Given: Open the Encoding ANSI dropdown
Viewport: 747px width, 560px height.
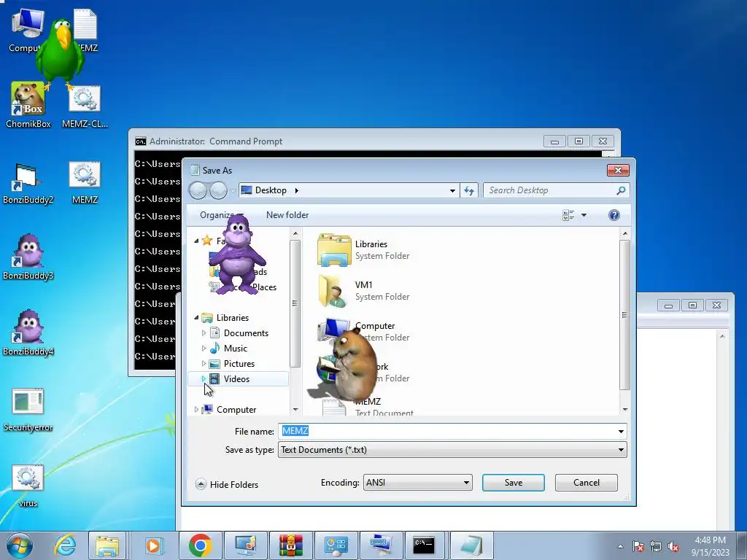Looking at the screenshot, I should [418, 483].
